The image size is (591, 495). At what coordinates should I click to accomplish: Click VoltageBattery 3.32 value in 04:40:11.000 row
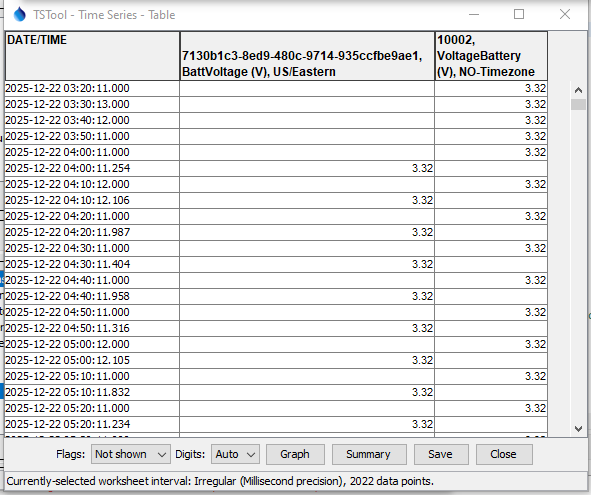(491, 280)
